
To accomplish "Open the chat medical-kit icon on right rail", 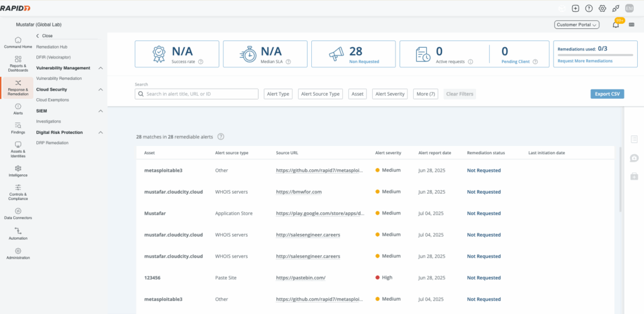I will [x=634, y=158].
